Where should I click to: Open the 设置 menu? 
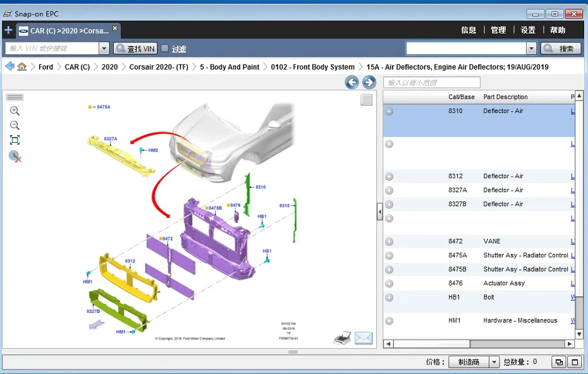(528, 30)
